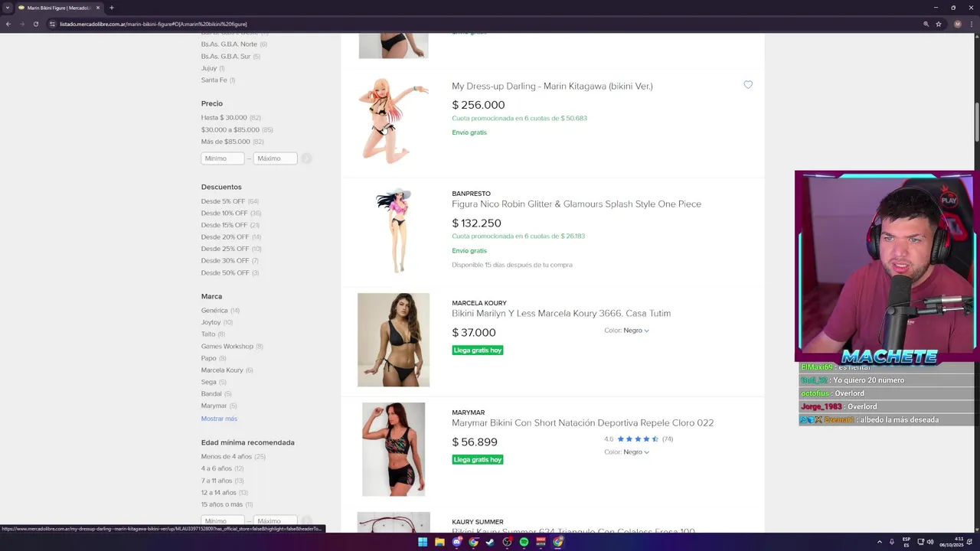
Task: Open Discord from the taskbar
Action: tap(456, 542)
